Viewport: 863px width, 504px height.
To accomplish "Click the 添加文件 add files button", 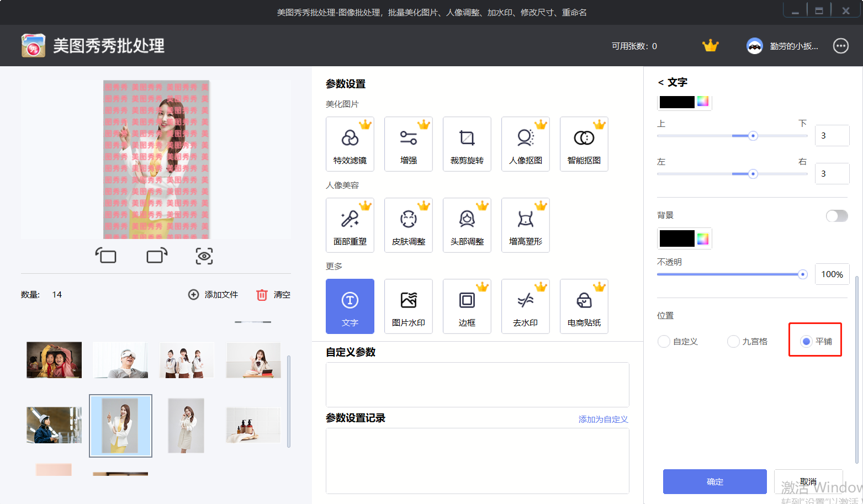I will pyautogui.click(x=213, y=294).
